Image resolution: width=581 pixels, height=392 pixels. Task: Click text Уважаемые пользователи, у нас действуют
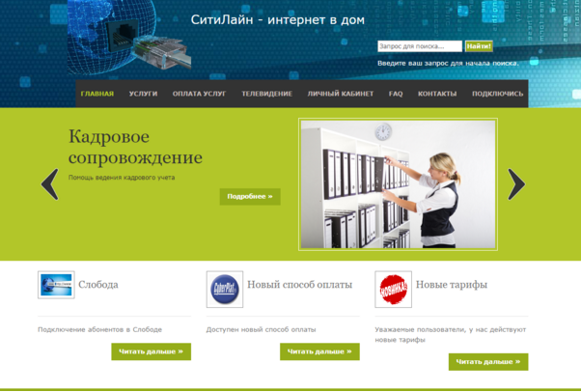click(x=450, y=329)
